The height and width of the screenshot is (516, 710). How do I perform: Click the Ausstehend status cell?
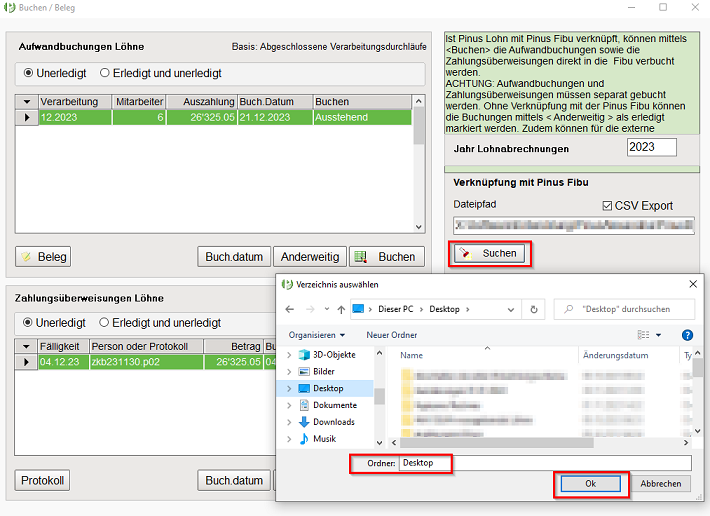coord(362,117)
